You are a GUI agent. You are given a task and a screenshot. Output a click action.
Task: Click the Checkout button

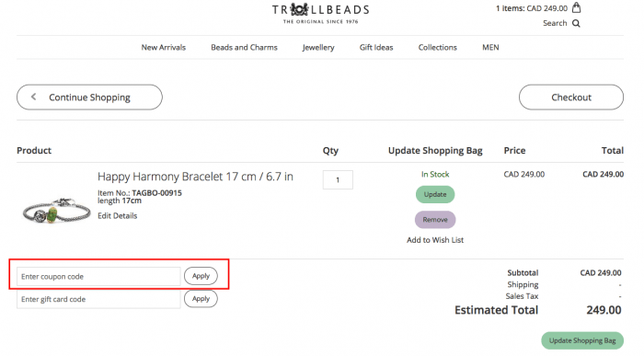(571, 98)
